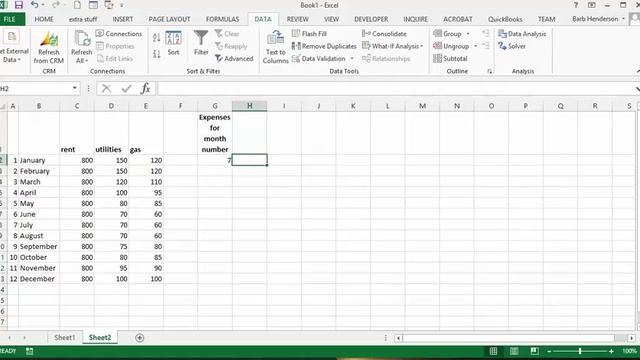Screen dimensions: 640x360
Task: Switch to Normal view in status bar
Action: tap(493, 351)
